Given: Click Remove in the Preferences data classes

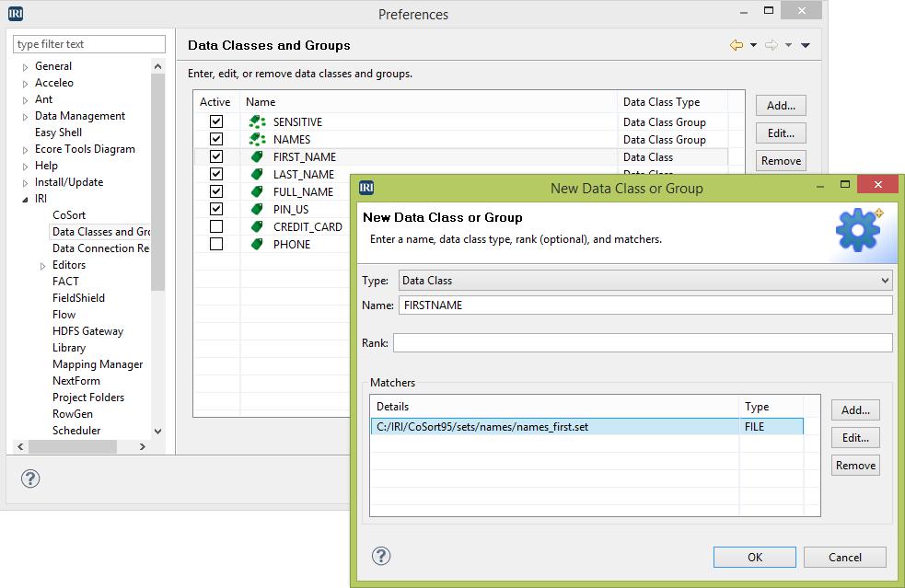Looking at the screenshot, I should (x=781, y=161).
